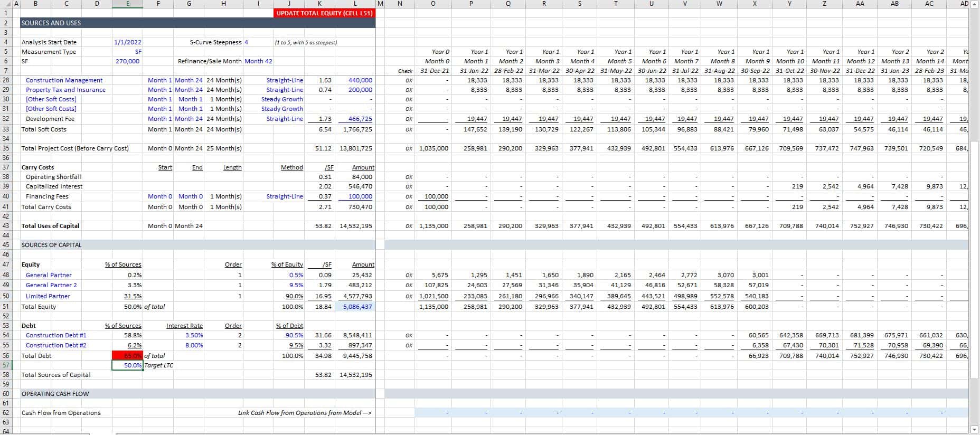Select Construction Debt #2 interest rate 8.00%
980x435 pixels.
click(x=194, y=345)
